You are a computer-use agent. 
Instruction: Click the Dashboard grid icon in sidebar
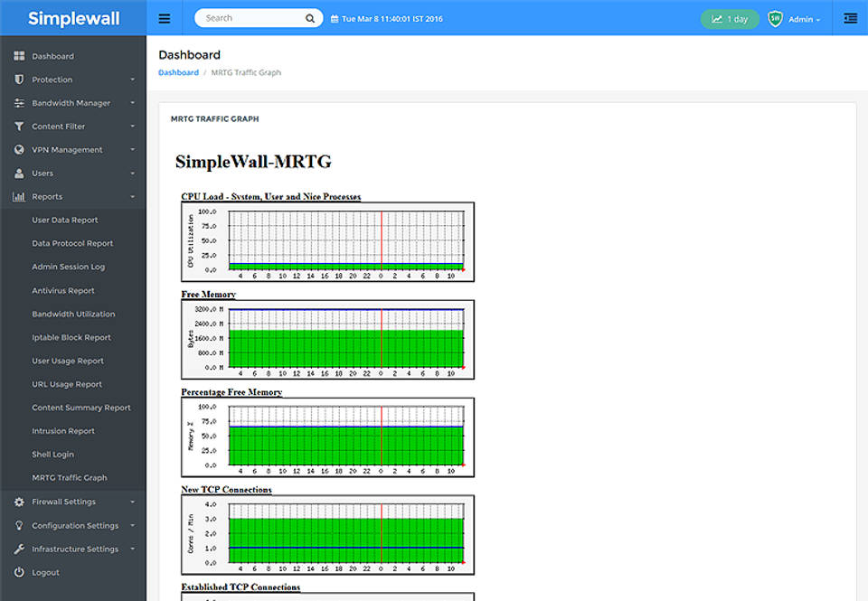point(19,56)
